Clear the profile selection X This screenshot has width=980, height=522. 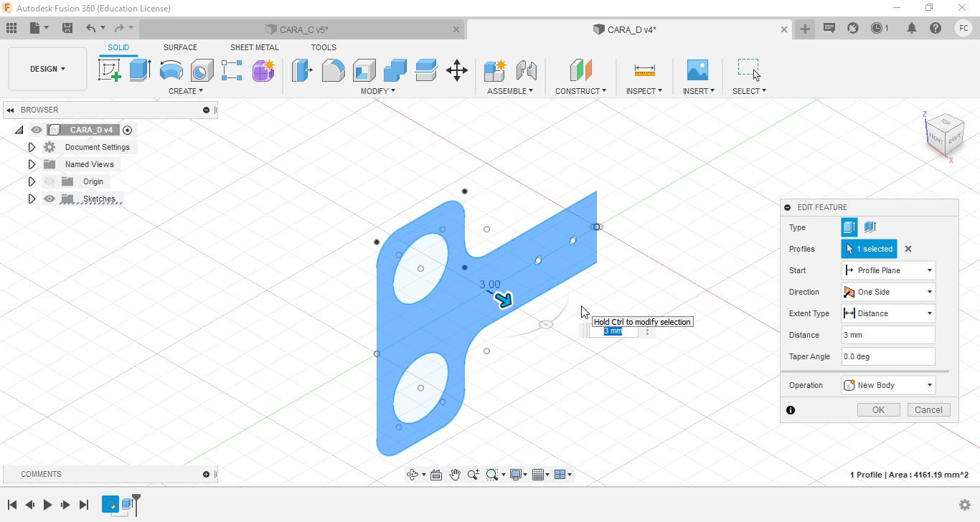[908, 249]
